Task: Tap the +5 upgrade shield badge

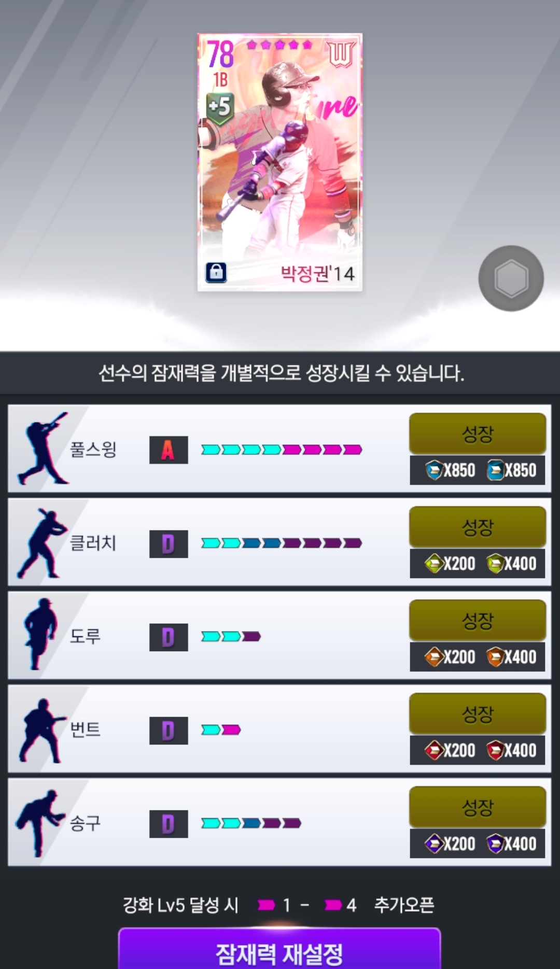Action: tap(220, 108)
